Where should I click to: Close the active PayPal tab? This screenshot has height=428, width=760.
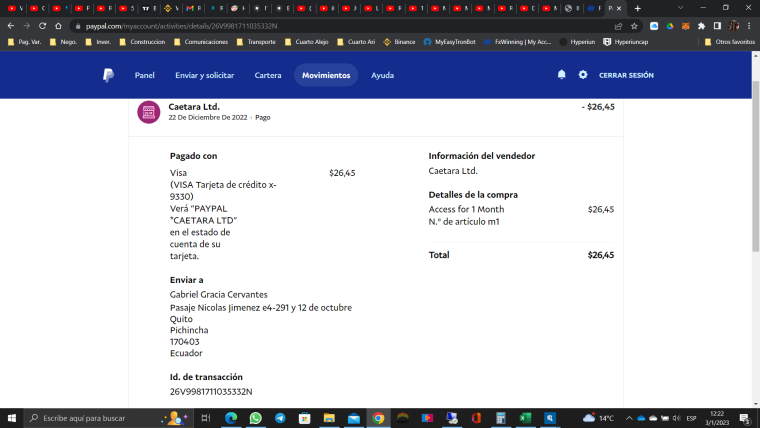click(x=619, y=8)
